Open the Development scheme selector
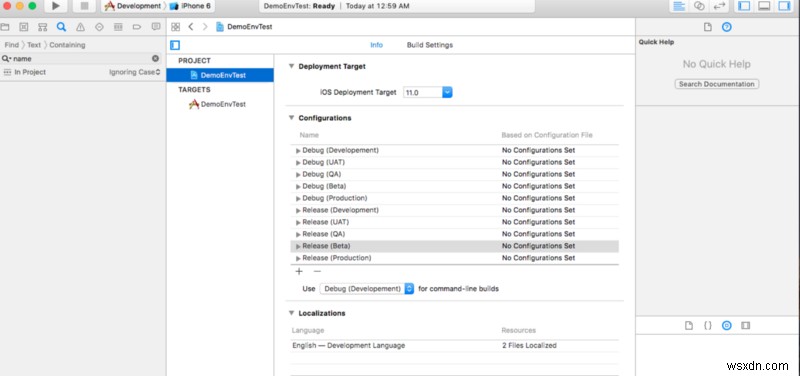This screenshot has width=800, height=376. 133,6
